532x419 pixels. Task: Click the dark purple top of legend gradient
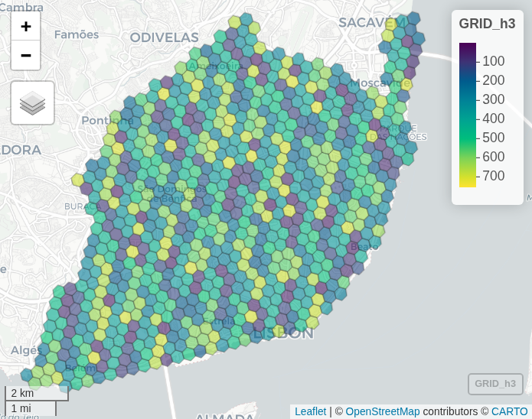[467, 48]
